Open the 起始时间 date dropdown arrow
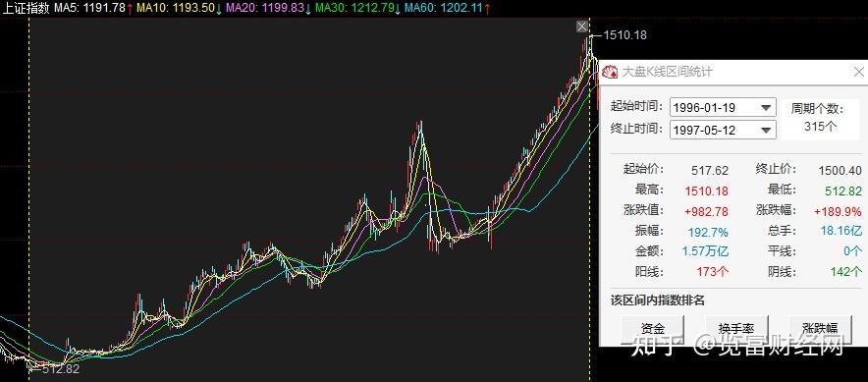 point(766,107)
